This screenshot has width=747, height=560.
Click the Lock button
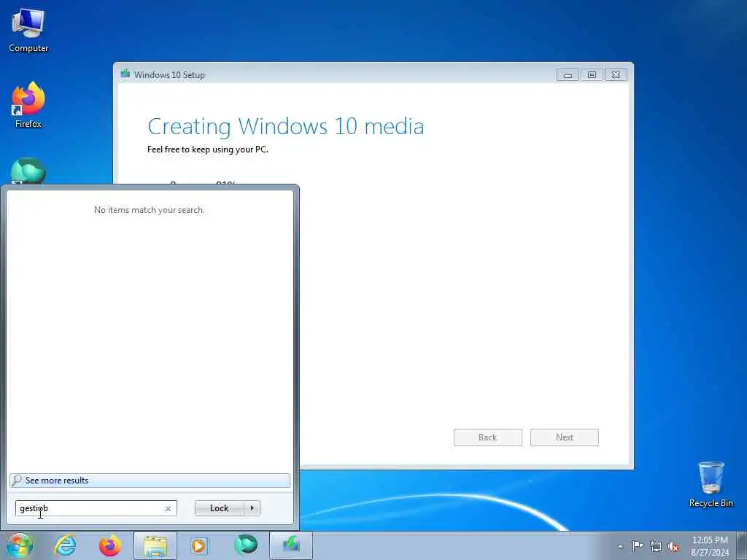point(219,508)
